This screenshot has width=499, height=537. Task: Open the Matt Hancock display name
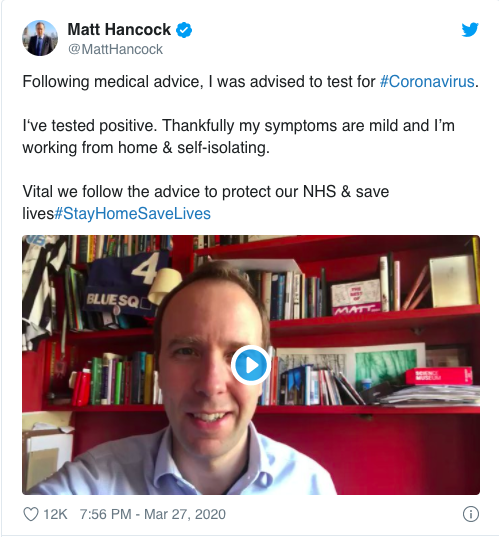(119, 29)
